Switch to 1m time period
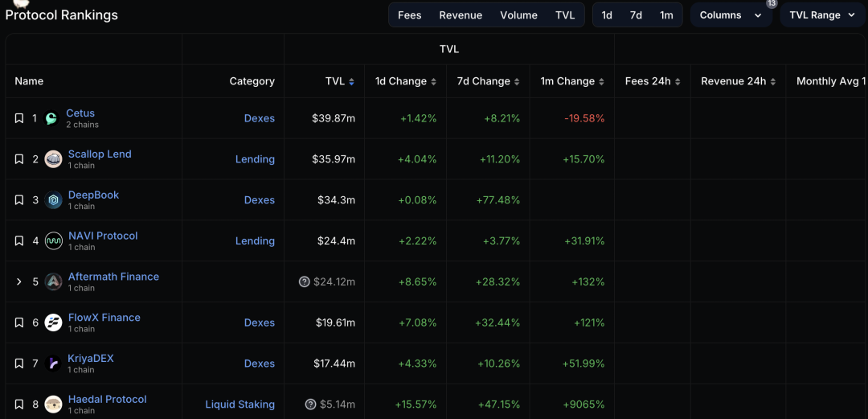The image size is (868, 419). click(x=666, y=15)
